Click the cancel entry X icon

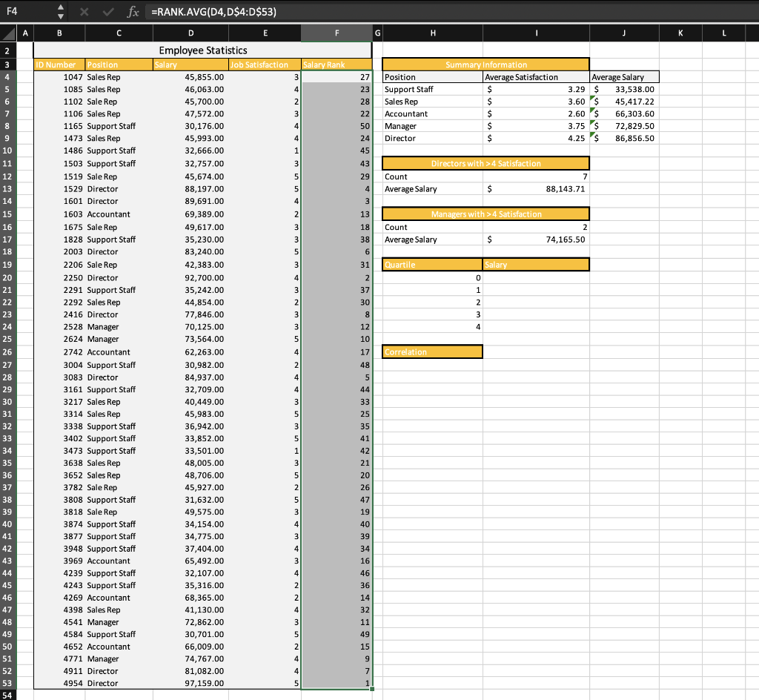point(84,12)
